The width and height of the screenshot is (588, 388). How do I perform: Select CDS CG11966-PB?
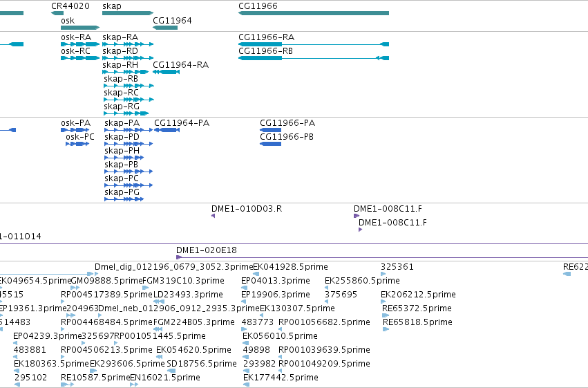click(x=270, y=144)
